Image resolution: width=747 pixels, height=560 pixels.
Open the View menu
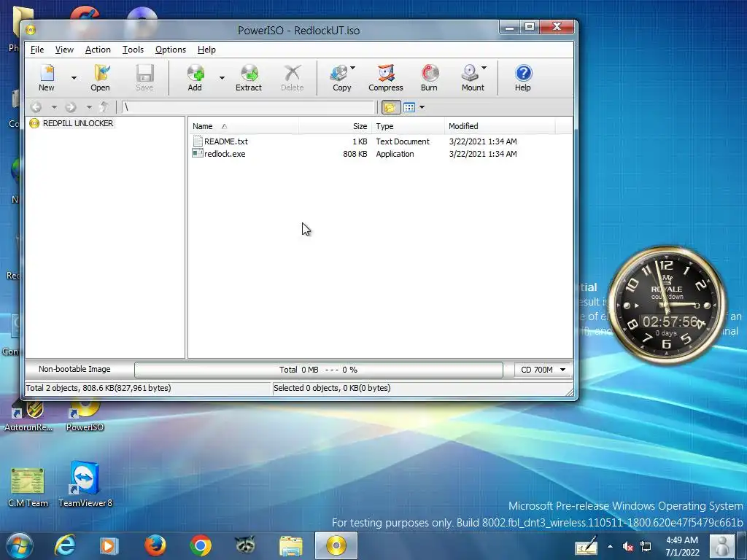[x=64, y=50]
